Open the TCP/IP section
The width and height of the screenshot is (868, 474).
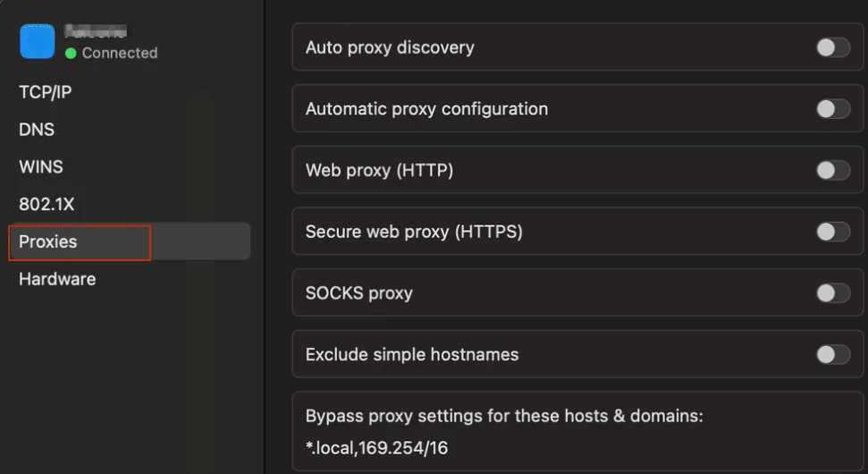pyautogui.click(x=46, y=92)
